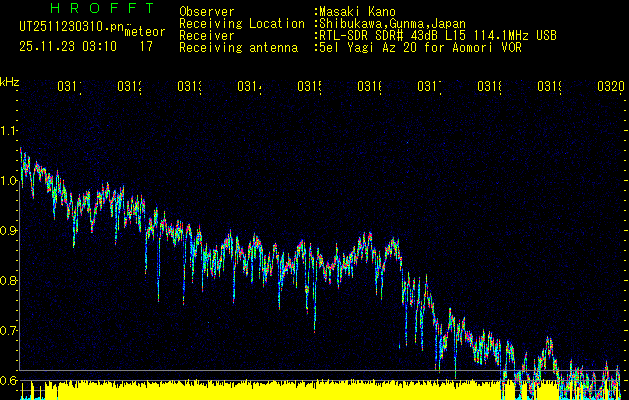This screenshot has height=400, width=629.
Task: Click the 0313 time marker
Action: [190, 86]
